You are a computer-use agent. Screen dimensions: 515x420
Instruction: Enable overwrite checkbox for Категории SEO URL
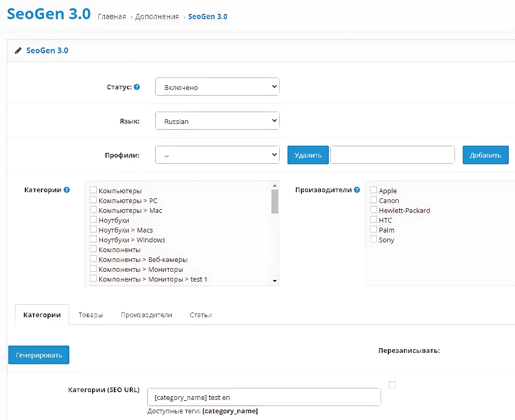(392, 384)
